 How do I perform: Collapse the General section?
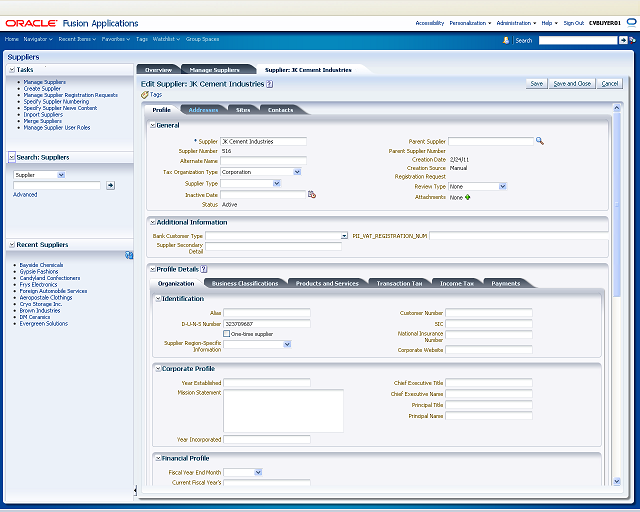point(152,125)
